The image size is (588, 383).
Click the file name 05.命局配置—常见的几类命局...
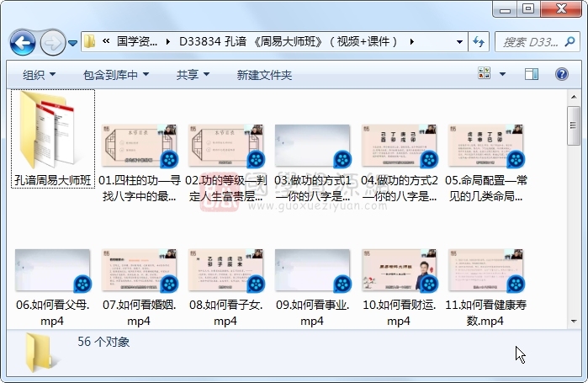click(485, 188)
